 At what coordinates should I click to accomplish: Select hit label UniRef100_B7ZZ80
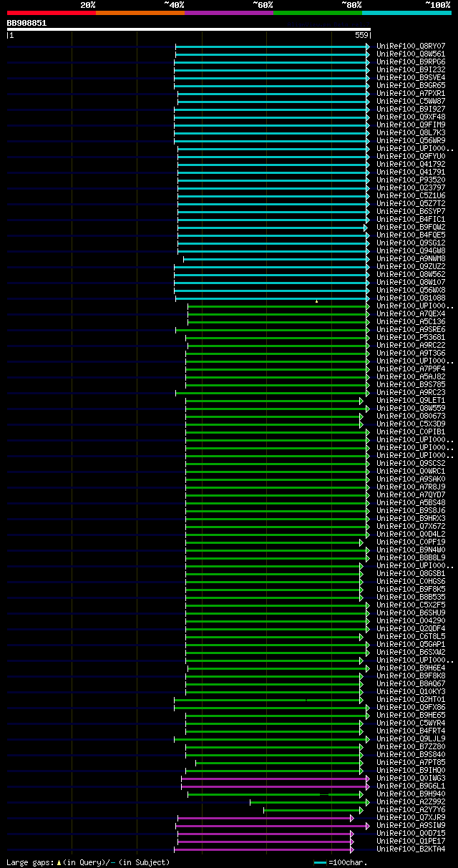click(411, 746)
